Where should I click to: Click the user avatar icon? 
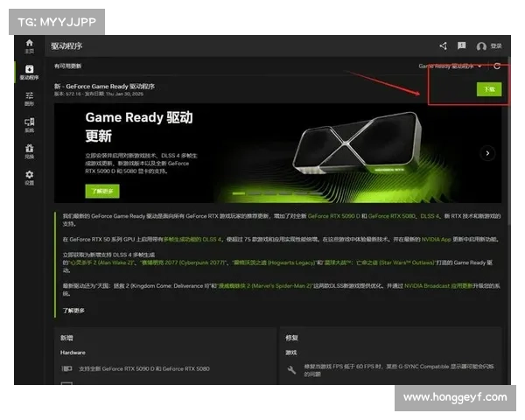(481, 46)
